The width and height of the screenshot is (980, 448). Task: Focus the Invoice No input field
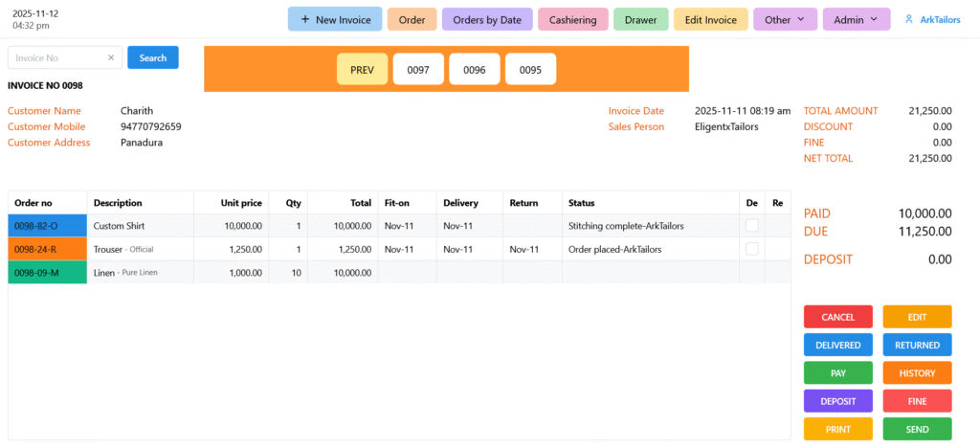click(x=56, y=58)
